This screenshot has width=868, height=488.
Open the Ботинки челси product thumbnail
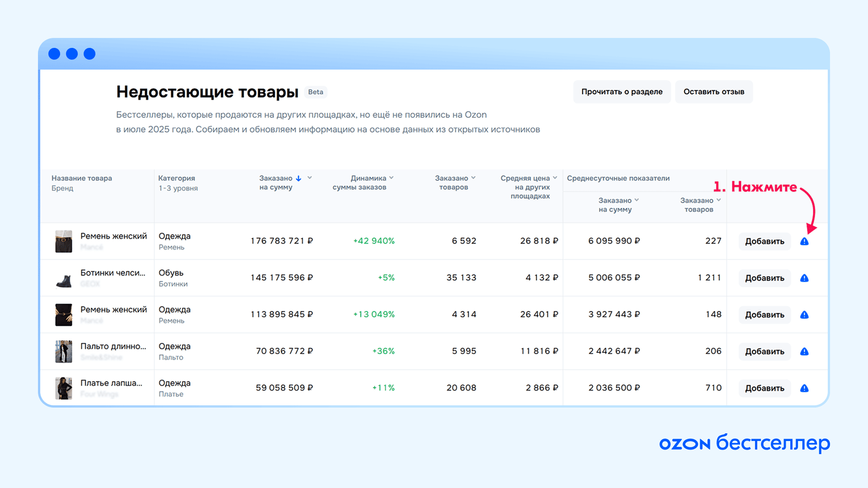tap(64, 280)
